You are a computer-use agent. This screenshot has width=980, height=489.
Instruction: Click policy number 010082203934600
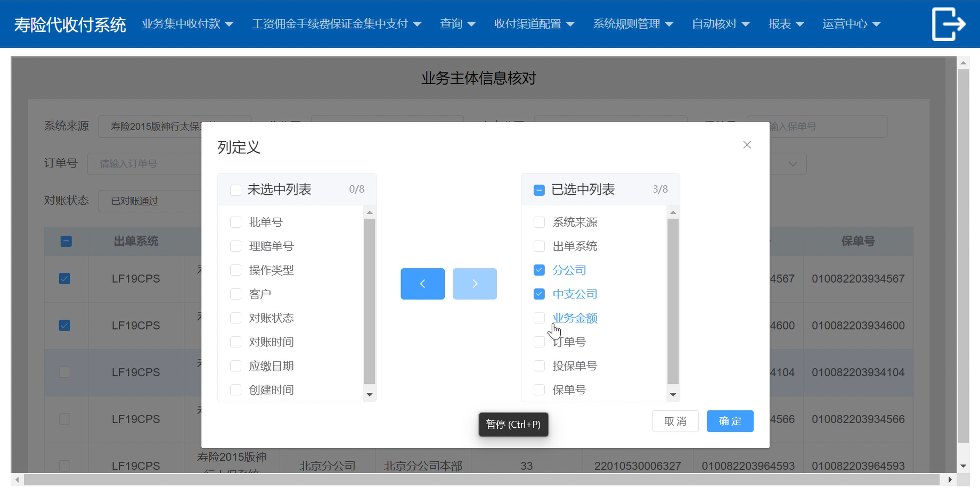pos(858,326)
